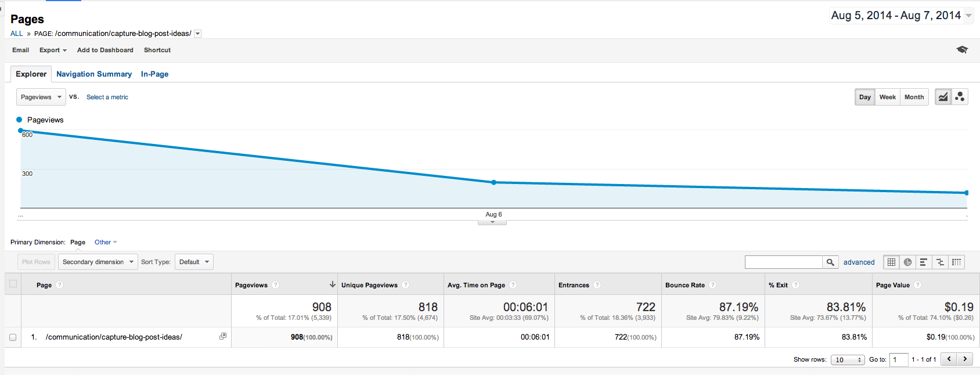Open the Pageviews metric dropdown
Screen dimensions: 980x375
click(x=41, y=97)
